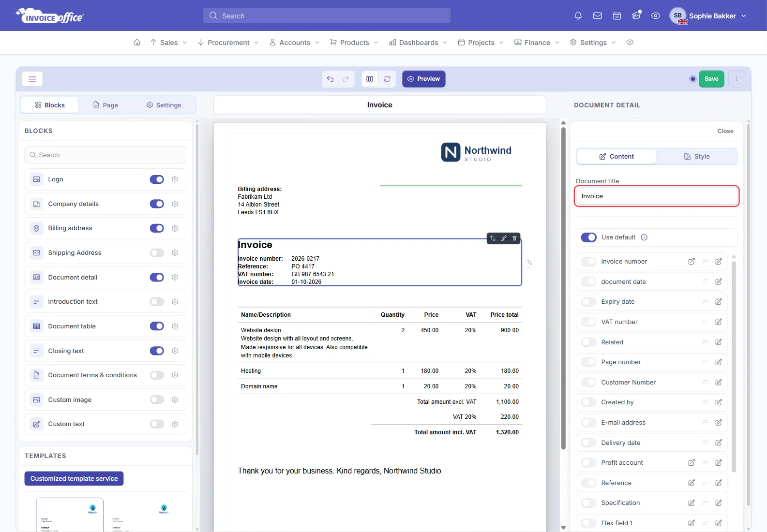Screen dimensions: 767x532
Task: Open Logo block settings gear
Action: click(x=175, y=179)
